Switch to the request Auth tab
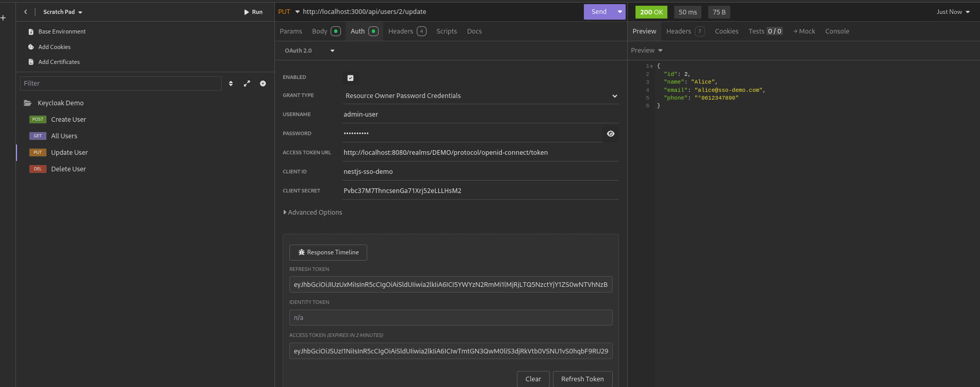The width and height of the screenshot is (980, 387). [x=364, y=31]
